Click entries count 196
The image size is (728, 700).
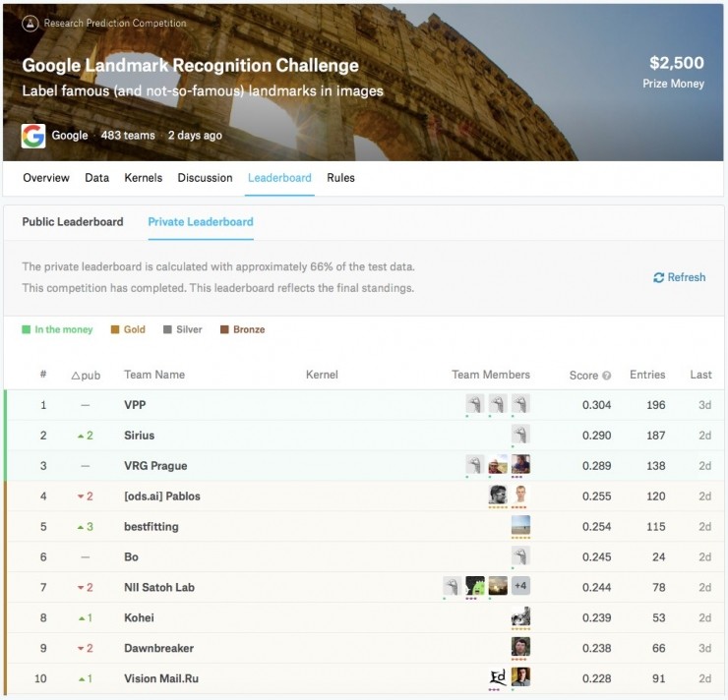click(x=655, y=405)
